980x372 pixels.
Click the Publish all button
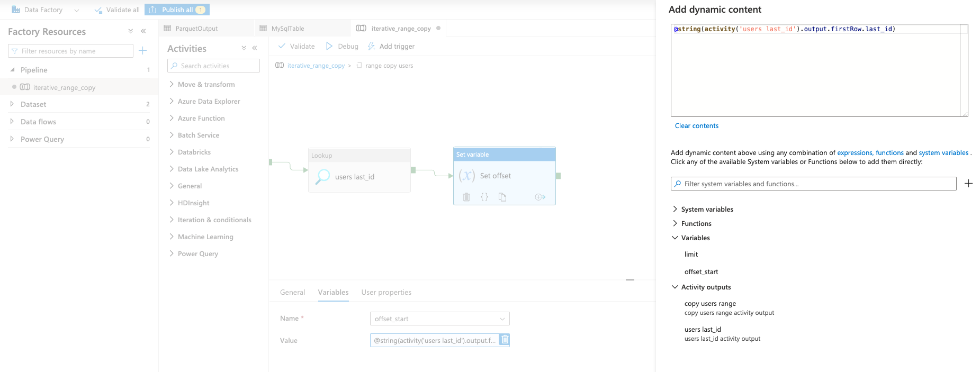[x=177, y=10]
